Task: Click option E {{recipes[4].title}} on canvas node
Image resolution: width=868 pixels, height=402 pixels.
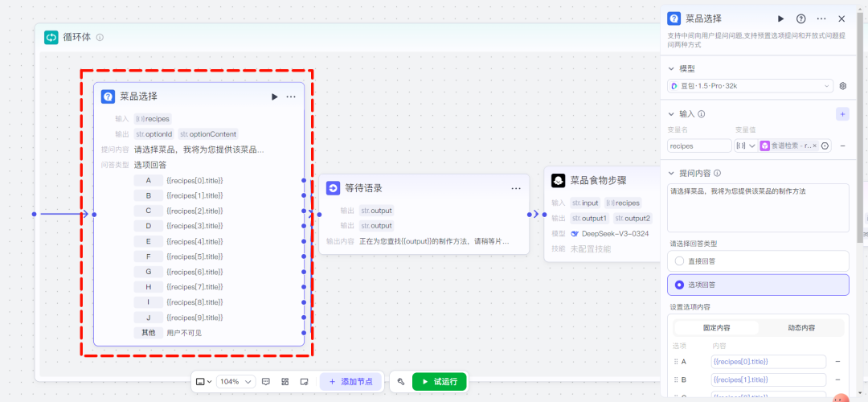Action: 194,241
